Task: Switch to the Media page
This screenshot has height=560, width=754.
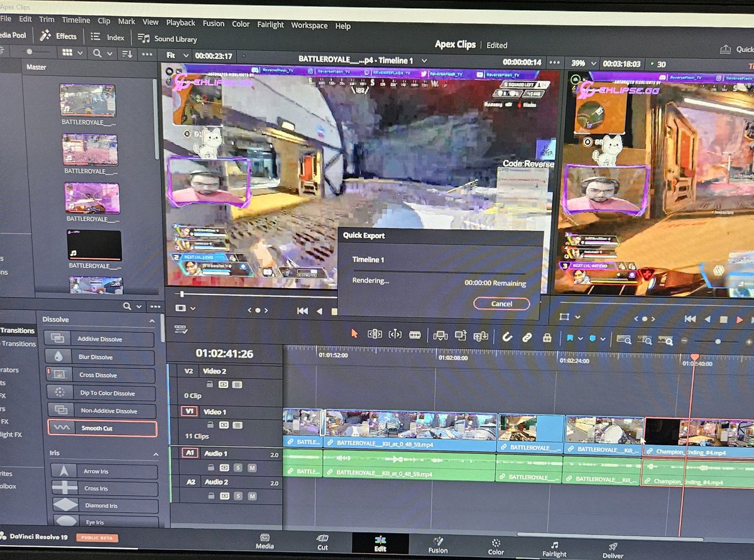Action: pos(265,542)
